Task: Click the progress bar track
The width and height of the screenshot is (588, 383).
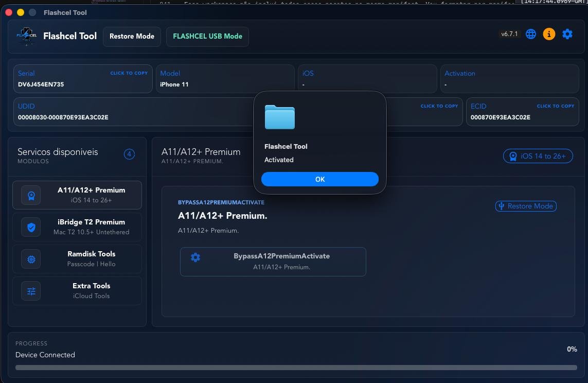Action: [296, 368]
